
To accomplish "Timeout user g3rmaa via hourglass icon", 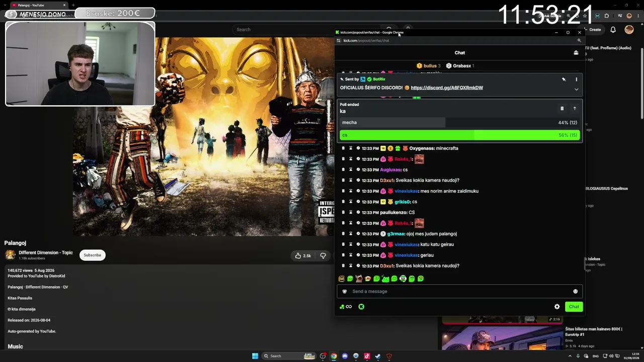I will point(351,234).
